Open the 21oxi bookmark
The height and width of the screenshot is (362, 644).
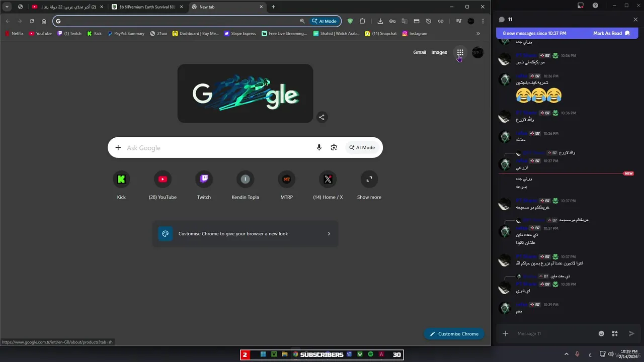(158, 34)
